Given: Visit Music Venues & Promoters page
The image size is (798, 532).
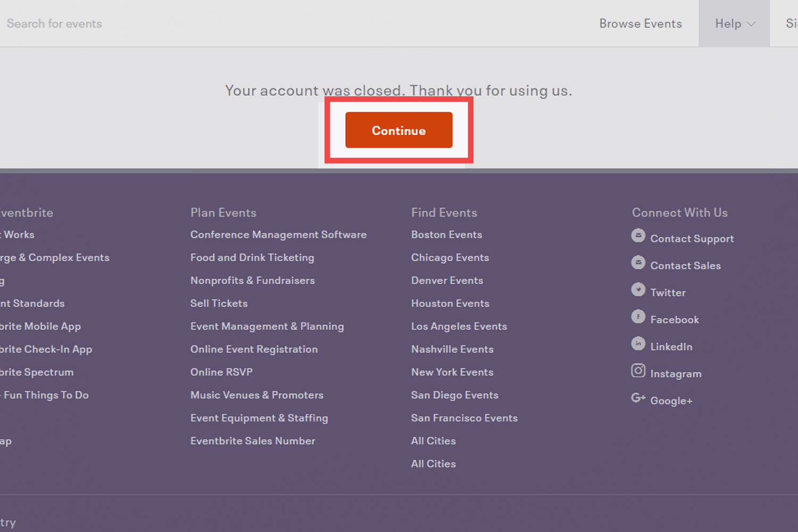Looking at the screenshot, I should 256,395.
